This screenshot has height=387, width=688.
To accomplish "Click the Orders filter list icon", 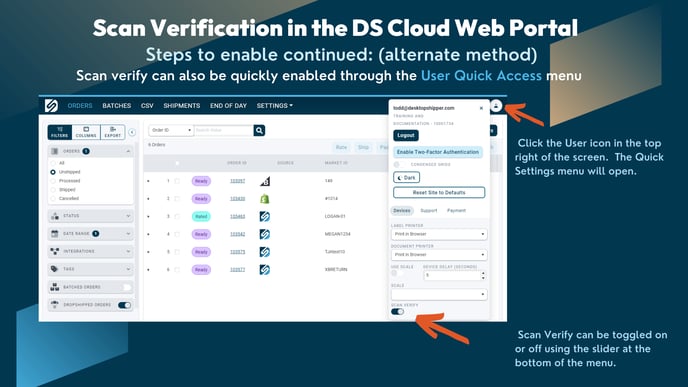I will pyautogui.click(x=55, y=151).
